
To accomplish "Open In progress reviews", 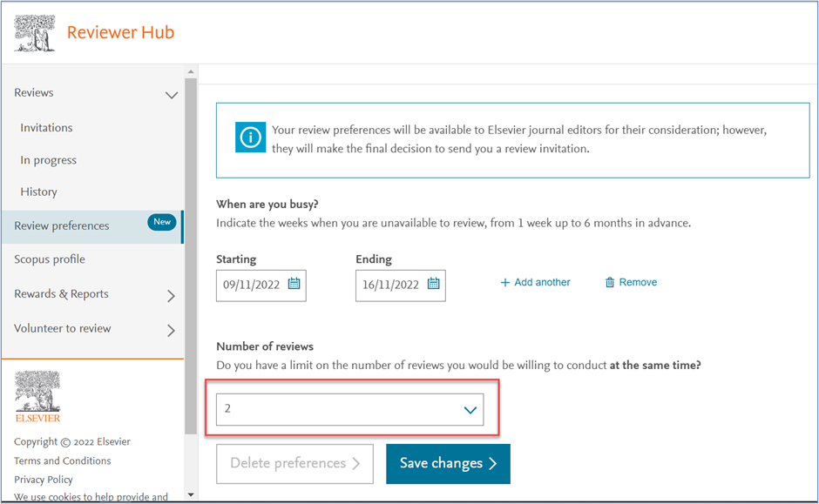I will pyautogui.click(x=48, y=160).
